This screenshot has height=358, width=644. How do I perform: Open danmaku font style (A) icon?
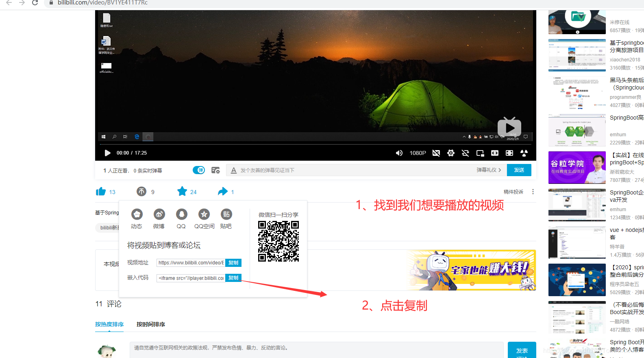pyautogui.click(x=234, y=170)
